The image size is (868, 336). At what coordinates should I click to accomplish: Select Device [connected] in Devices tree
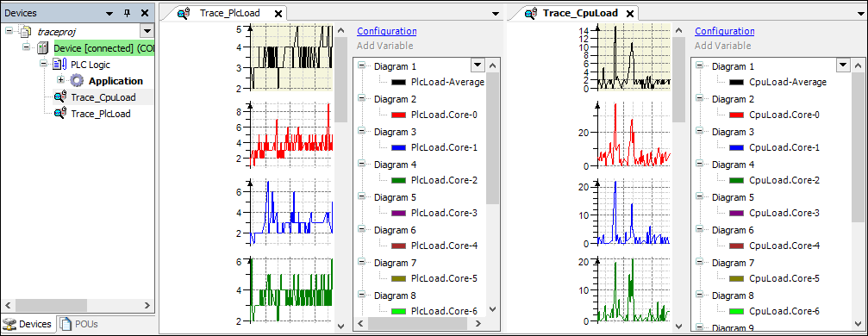pyautogui.click(x=104, y=48)
